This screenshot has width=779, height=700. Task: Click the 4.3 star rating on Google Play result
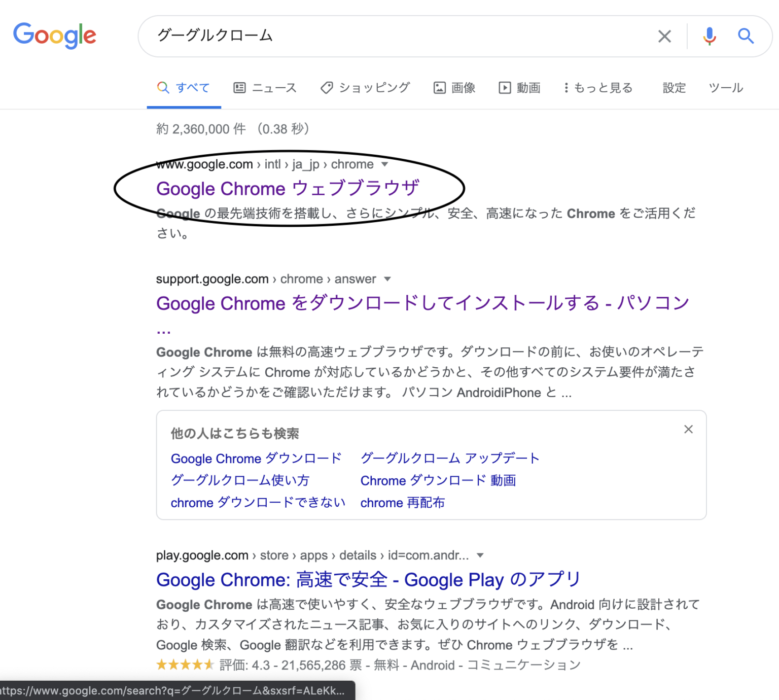(x=185, y=664)
